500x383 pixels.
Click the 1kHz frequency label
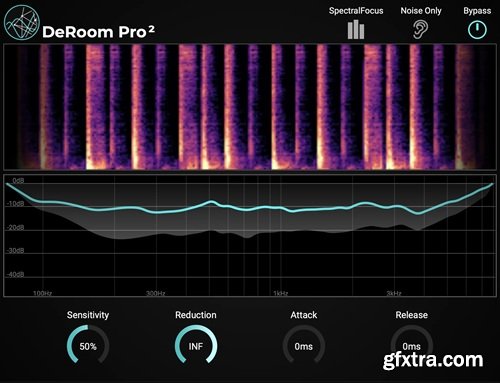(x=281, y=293)
